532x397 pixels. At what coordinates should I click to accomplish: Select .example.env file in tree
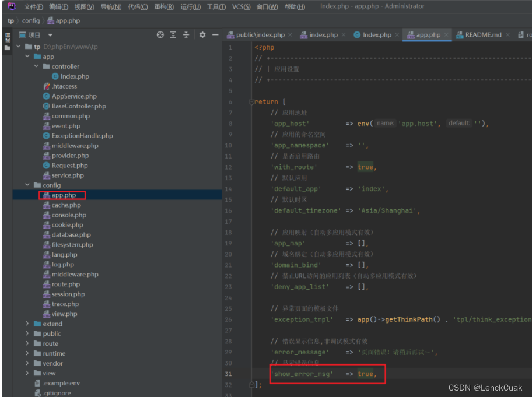(x=57, y=383)
